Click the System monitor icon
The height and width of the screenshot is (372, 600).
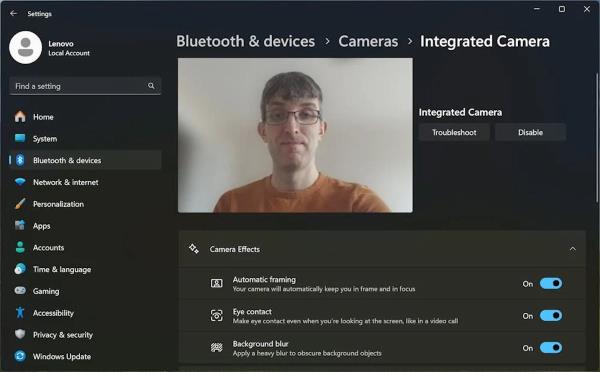pyautogui.click(x=20, y=138)
